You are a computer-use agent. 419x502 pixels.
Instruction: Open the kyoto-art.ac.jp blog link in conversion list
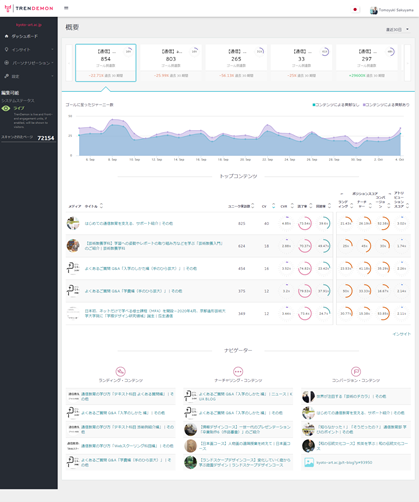pyautogui.click(x=344, y=462)
